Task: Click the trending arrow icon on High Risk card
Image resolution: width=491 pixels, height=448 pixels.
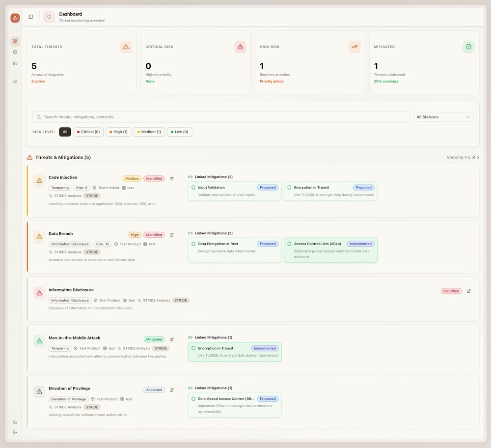Action: [354, 47]
